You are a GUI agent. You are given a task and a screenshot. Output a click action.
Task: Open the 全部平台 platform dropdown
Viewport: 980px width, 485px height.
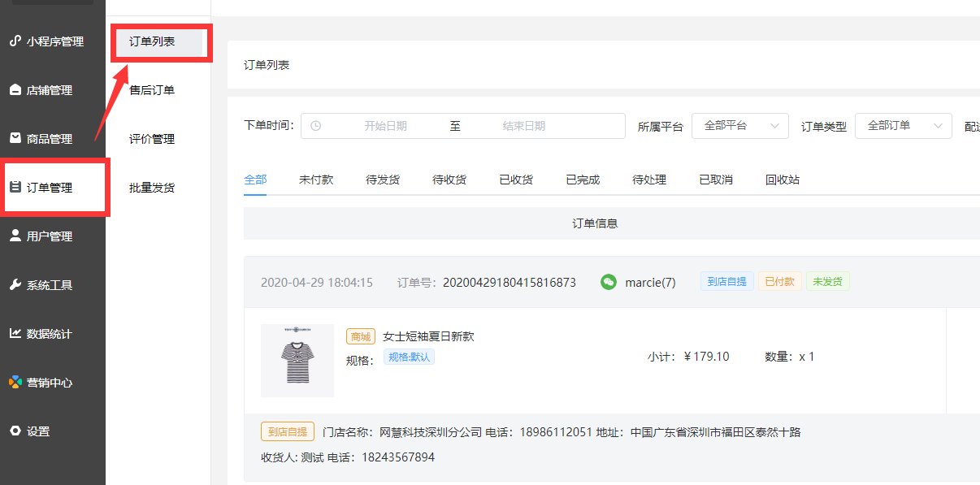[x=740, y=126]
